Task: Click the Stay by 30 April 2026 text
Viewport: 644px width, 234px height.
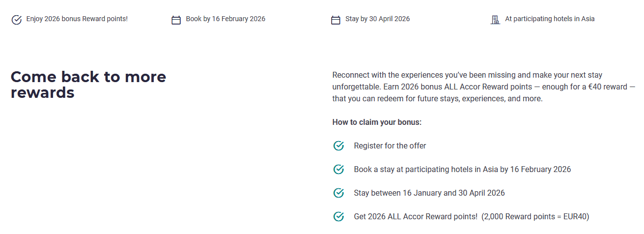Action: 377,19
